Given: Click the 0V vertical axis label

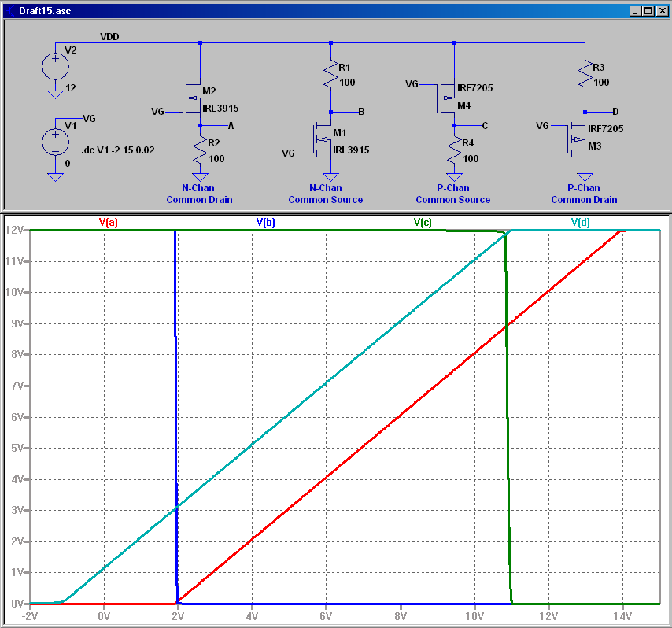Looking at the screenshot, I should (x=17, y=604).
